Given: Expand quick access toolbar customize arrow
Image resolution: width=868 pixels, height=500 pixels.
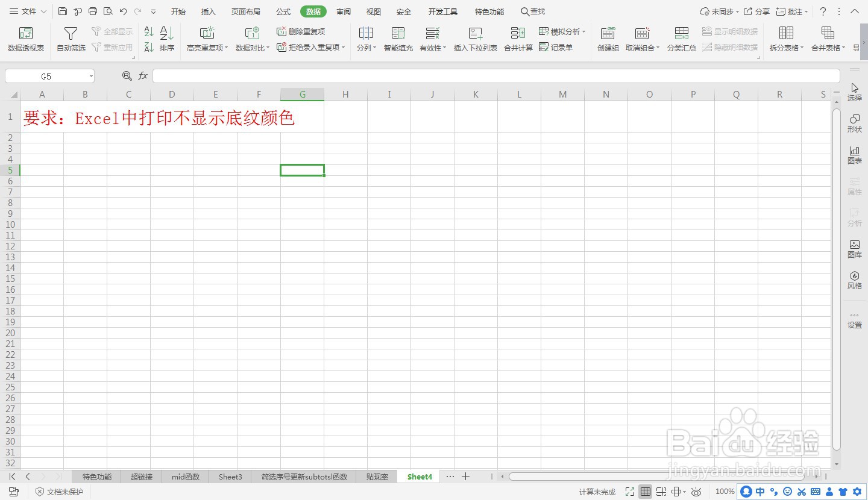Looking at the screenshot, I should click(x=153, y=11).
